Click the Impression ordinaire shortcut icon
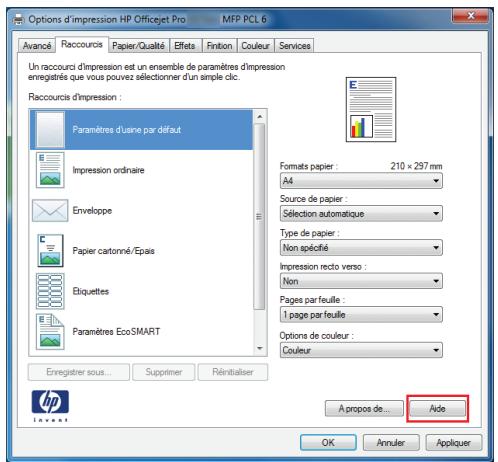This screenshot has height=462, width=498. coord(50,170)
